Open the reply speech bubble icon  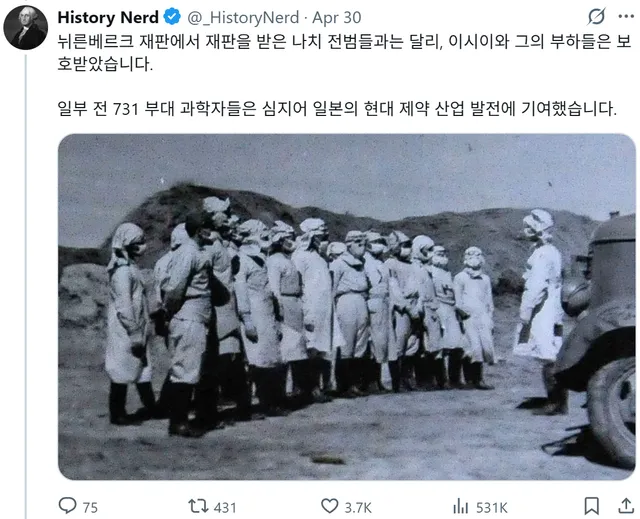(67, 506)
